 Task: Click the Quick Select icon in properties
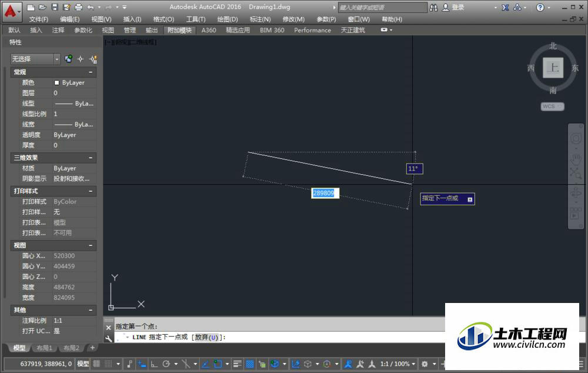coord(93,59)
